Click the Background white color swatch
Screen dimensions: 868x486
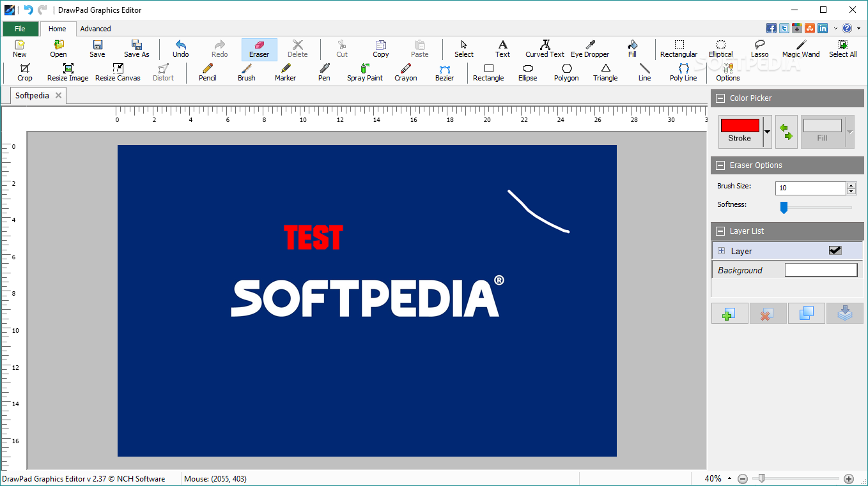coord(821,270)
